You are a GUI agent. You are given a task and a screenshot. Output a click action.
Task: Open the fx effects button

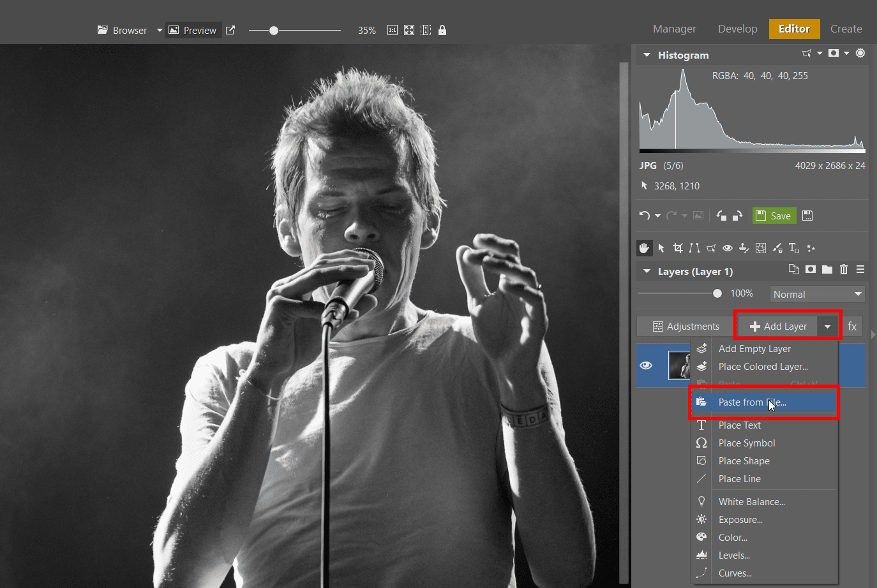[x=852, y=327]
